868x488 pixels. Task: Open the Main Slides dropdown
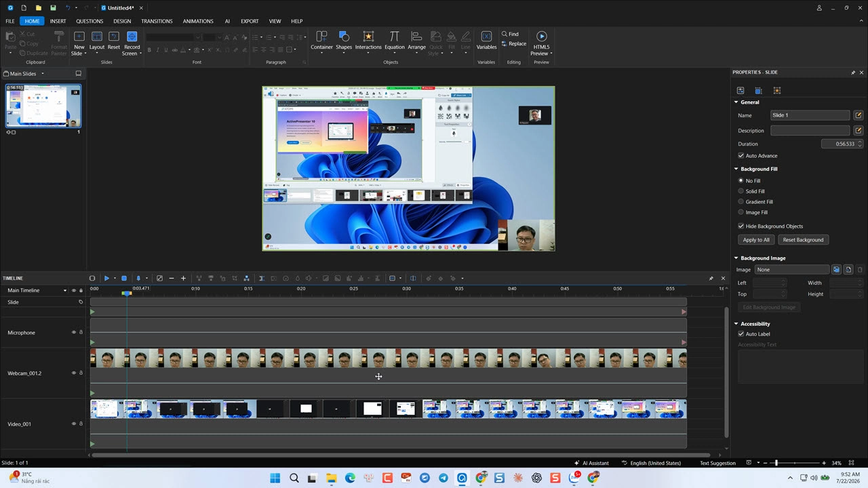(x=43, y=74)
